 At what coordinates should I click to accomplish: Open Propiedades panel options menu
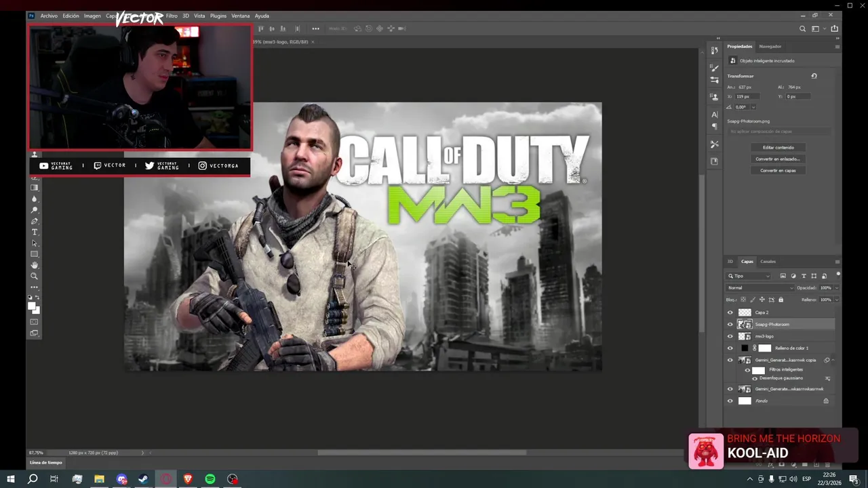point(837,46)
